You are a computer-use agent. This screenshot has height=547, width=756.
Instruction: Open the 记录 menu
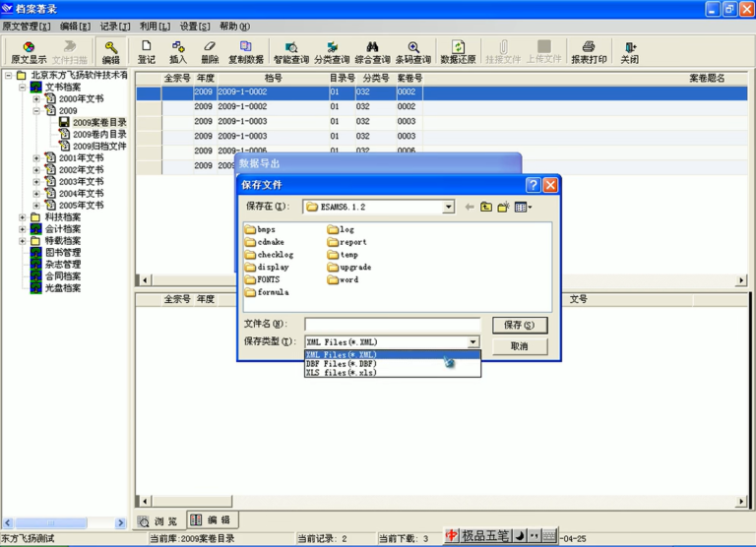point(115,27)
